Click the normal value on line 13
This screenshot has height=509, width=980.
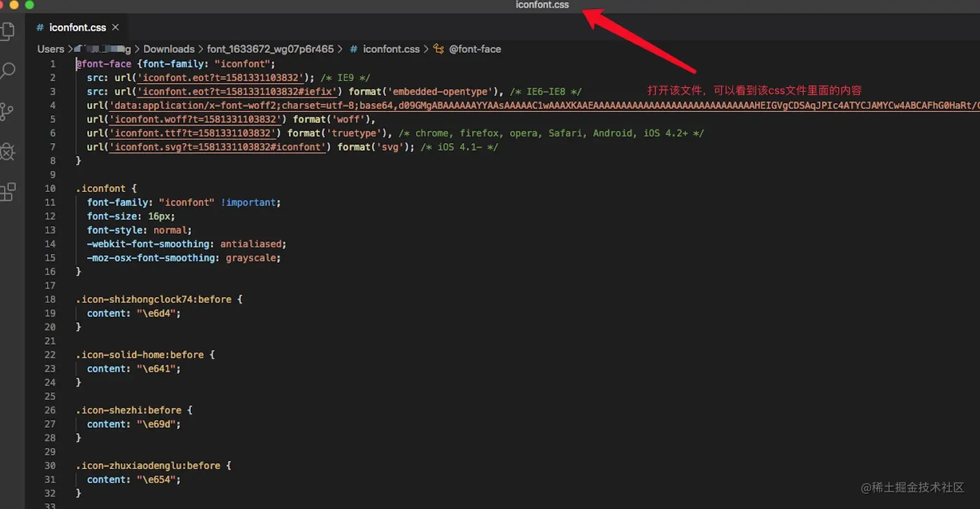pos(170,230)
